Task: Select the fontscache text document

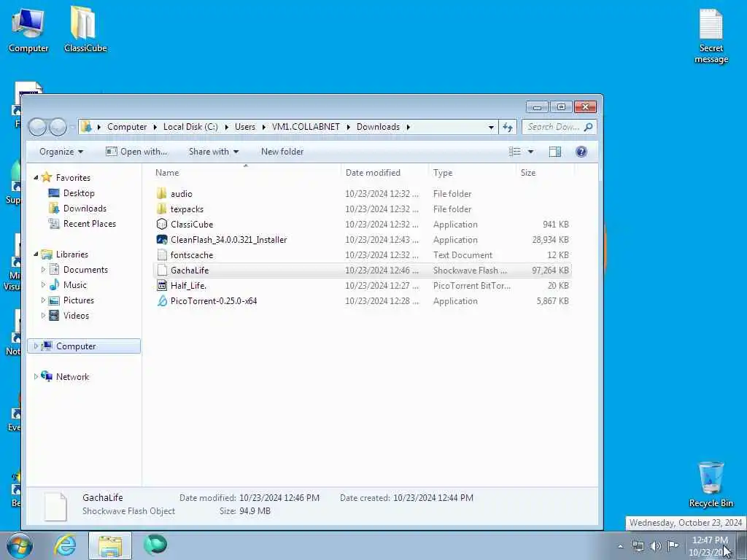Action: pyautogui.click(x=362, y=254)
